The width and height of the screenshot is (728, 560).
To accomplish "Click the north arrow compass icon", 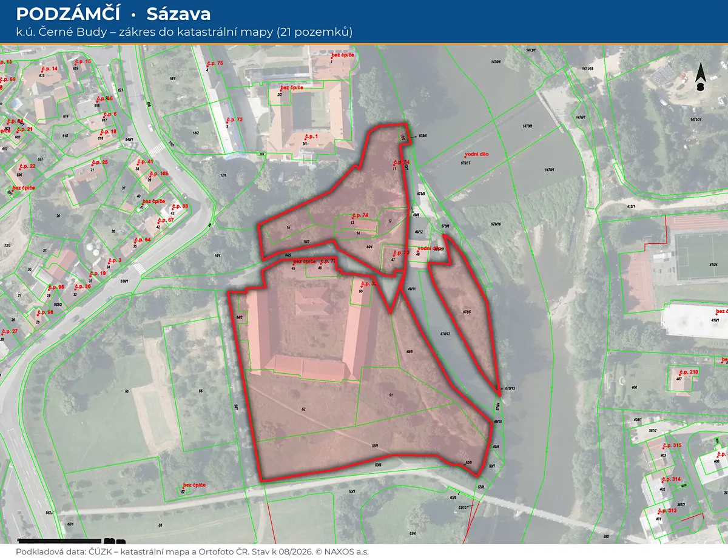I will pyautogui.click(x=700, y=76).
